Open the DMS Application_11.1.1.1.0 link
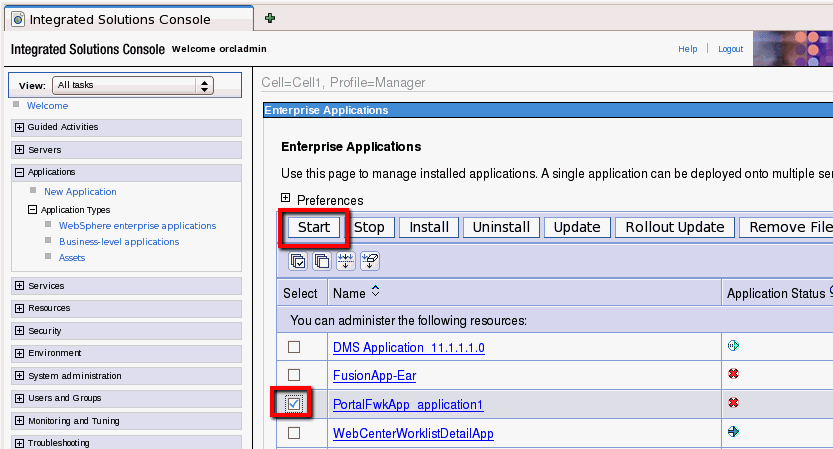 409,348
